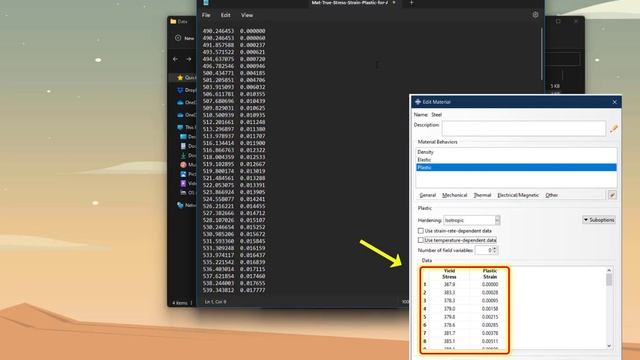This screenshot has width=640, height=360.
Task: Select Density material behavior
Action: 516,152
